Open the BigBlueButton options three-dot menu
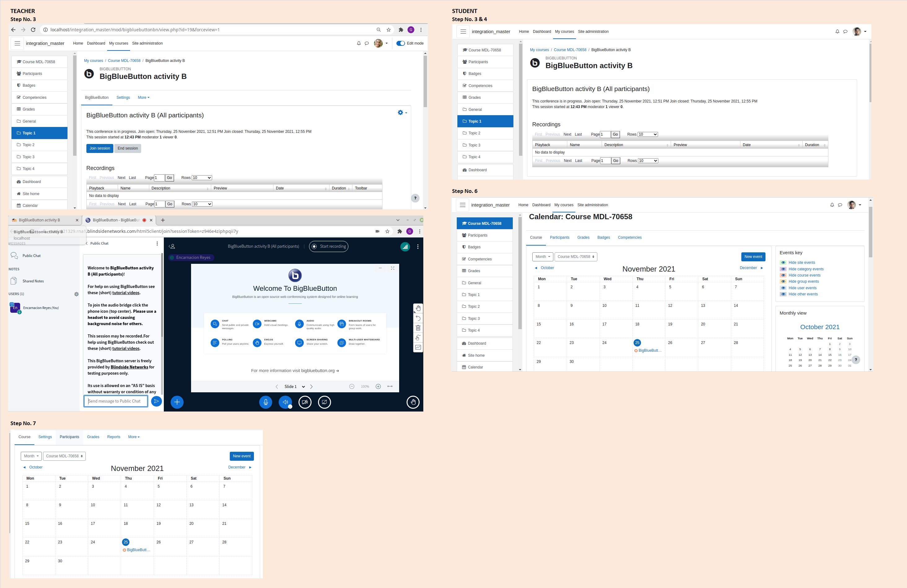The image size is (907, 588). [x=418, y=246]
